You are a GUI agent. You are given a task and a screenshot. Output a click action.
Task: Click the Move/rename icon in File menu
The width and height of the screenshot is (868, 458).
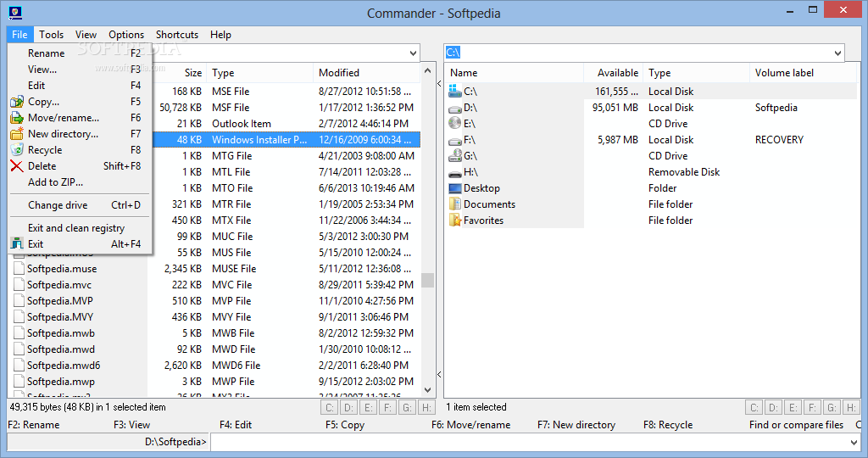pyautogui.click(x=17, y=117)
